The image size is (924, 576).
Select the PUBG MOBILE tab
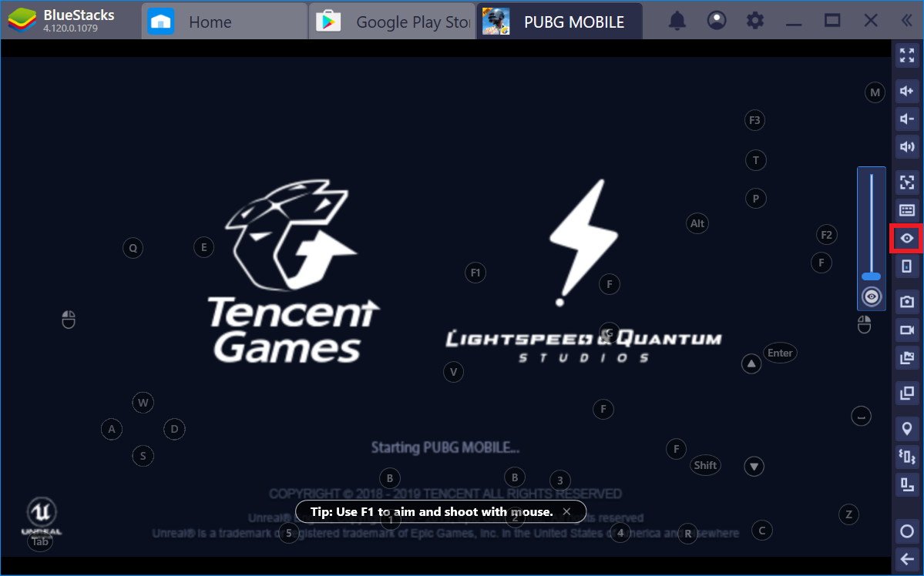[559, 22]
